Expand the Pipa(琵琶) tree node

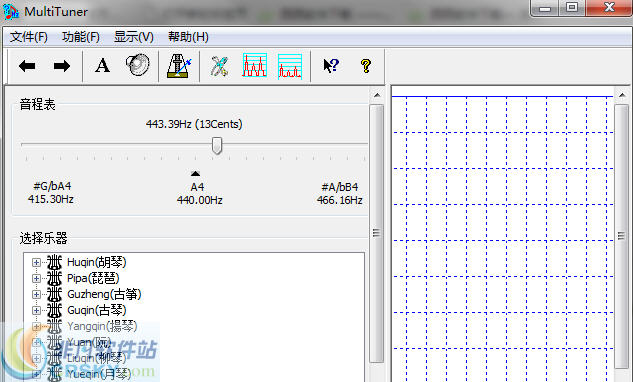[36, 279]
